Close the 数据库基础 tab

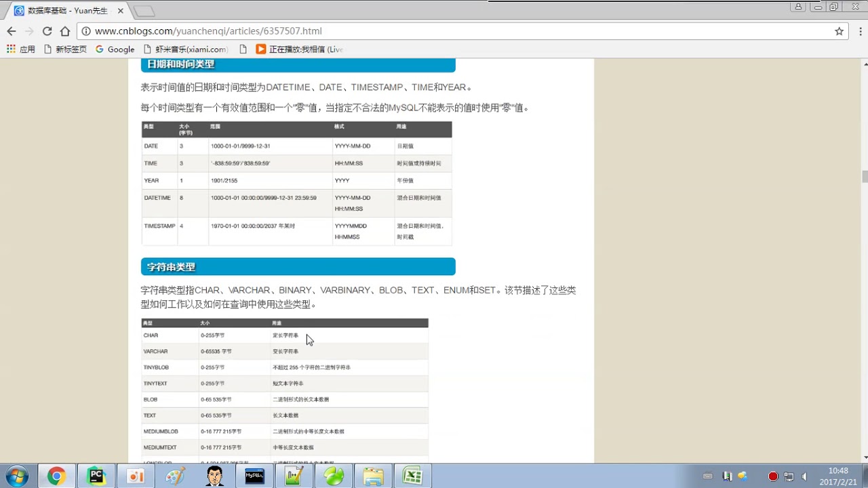[120, 11]
